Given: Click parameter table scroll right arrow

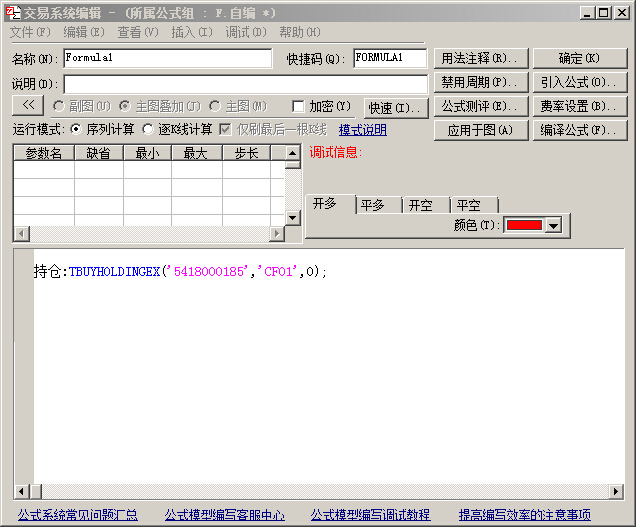Looking at the screenshot, I should pyautogui.click(x=277, y=234).
